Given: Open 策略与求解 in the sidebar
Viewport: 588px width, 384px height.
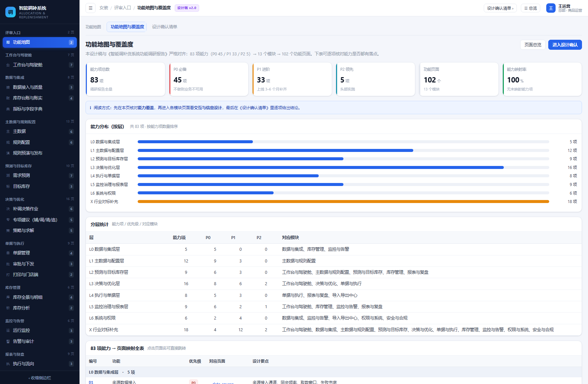Looking at the screenshot, I should point(40,231).
